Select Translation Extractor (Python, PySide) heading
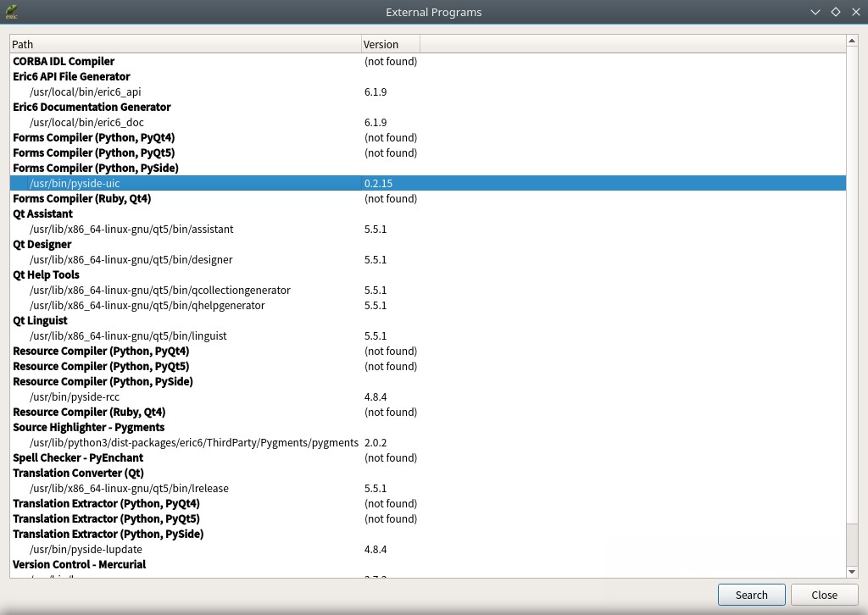868x615 pixels. [x=428, y=535]
